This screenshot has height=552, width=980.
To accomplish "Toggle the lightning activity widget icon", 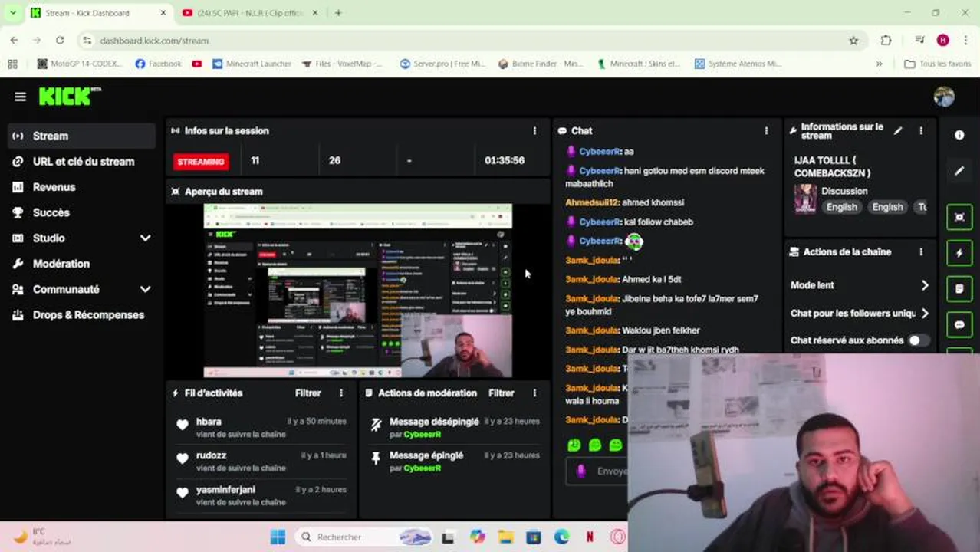I will point(959,253).
